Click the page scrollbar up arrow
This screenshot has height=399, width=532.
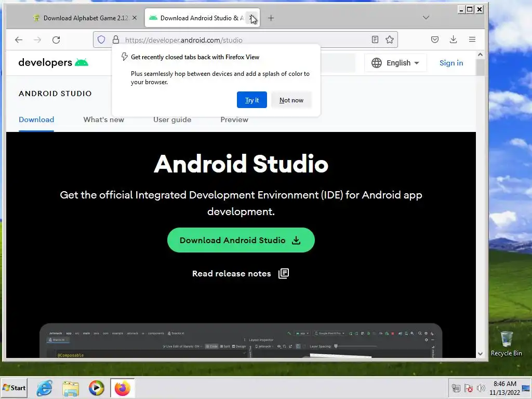[480, 55]
